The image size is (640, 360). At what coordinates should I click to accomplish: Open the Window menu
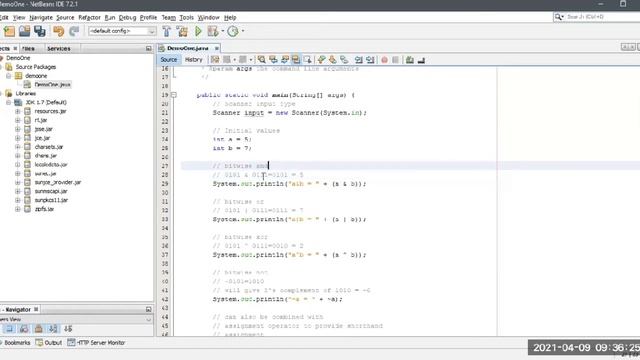[209, 18]
